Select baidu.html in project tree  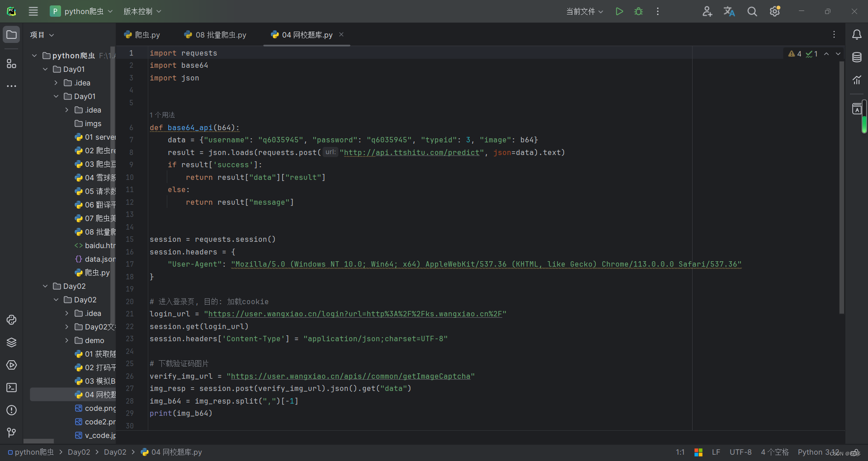pyautogui.click(x=95, y=245)
